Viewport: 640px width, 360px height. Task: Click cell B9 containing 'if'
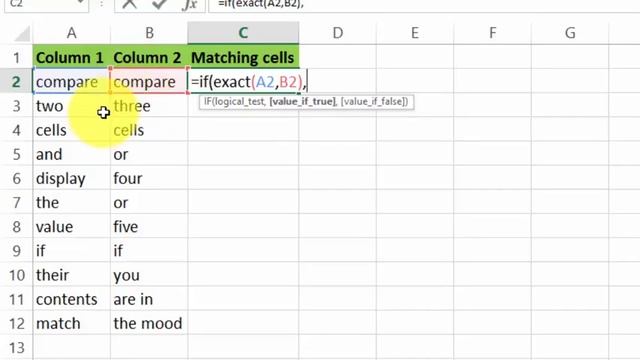pyautogui.click(x=149, y=251)
